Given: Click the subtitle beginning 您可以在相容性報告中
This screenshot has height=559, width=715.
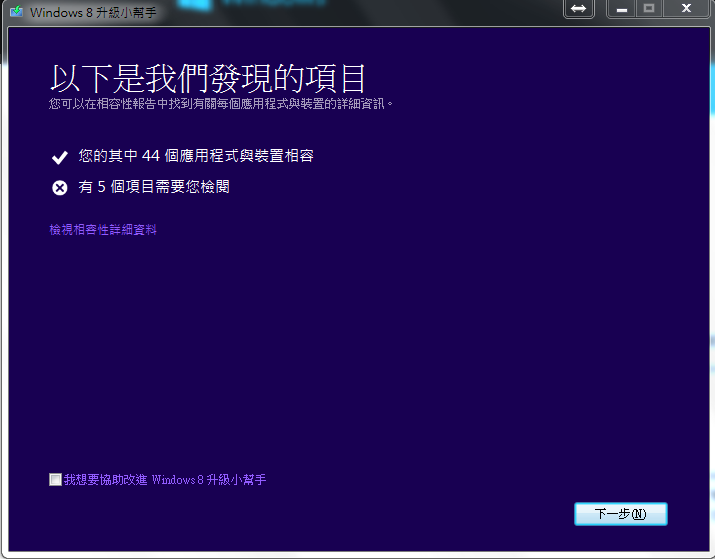Looking at the screenshot, I should 221,104.
